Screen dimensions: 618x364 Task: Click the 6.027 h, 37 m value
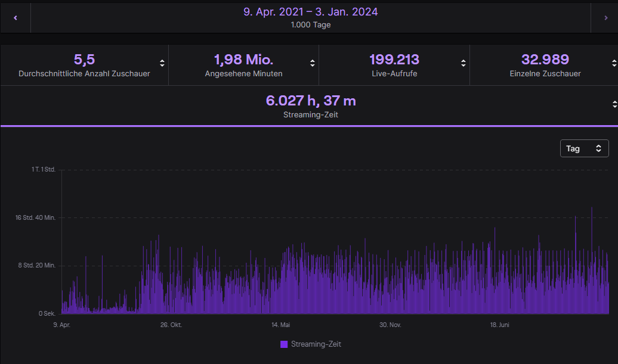(x=311, y=101)
